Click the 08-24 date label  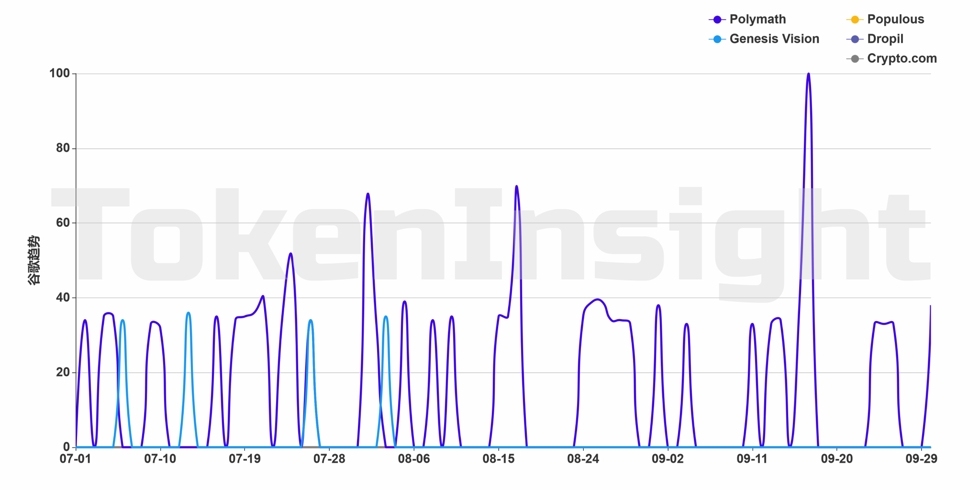(583, 459)
